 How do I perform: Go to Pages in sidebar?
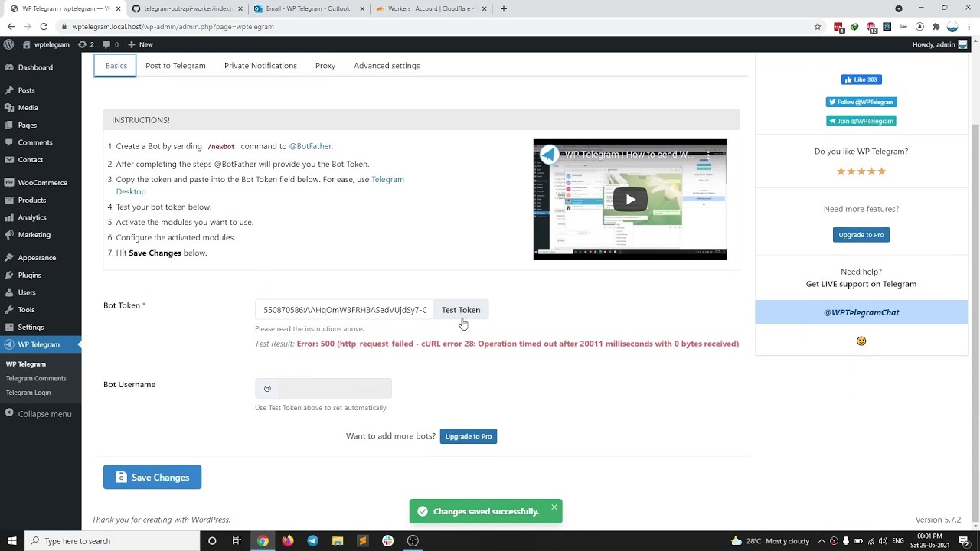pos(27,125)
